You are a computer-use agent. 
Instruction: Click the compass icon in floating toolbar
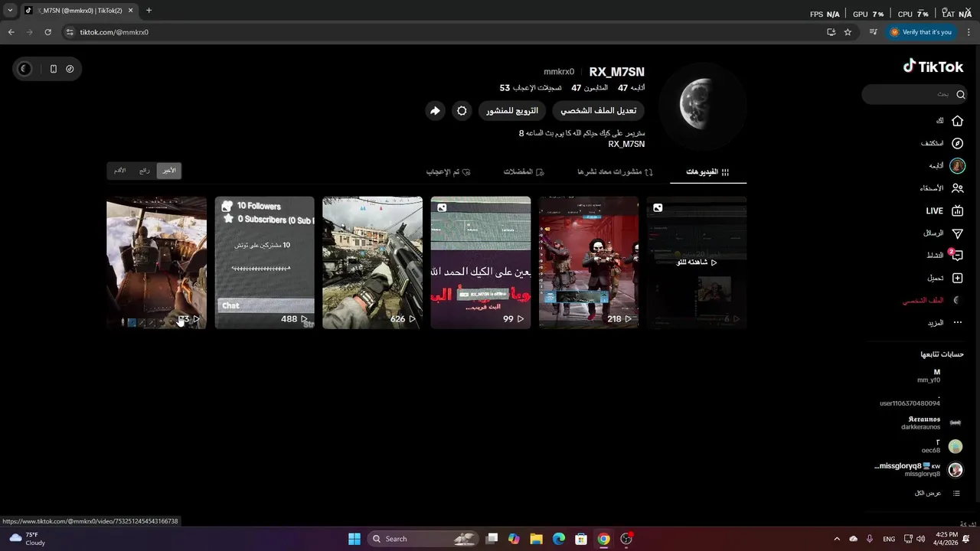click(70, 69)
